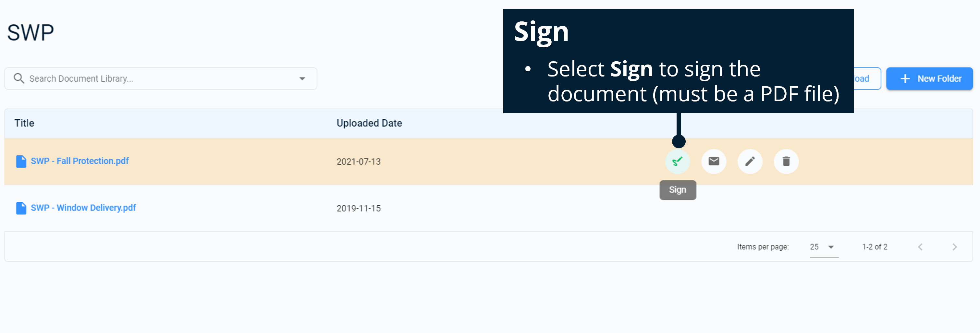Click the New Folder button
The image size is (980, 333).
(930, 78)
